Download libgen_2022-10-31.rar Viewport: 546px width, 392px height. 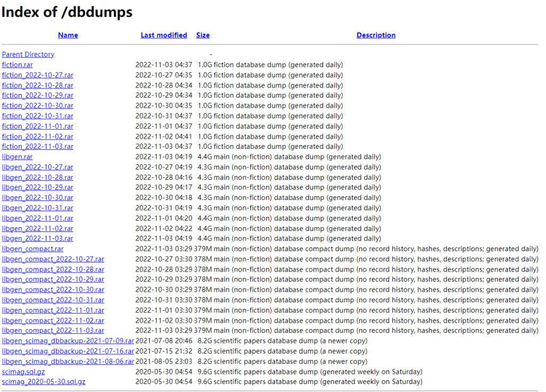38,208
